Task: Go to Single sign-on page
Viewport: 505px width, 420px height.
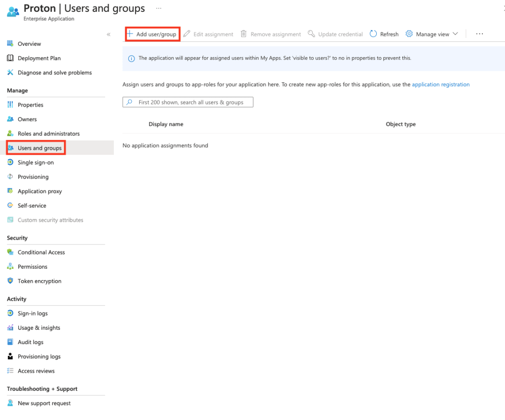Action: 36,163
